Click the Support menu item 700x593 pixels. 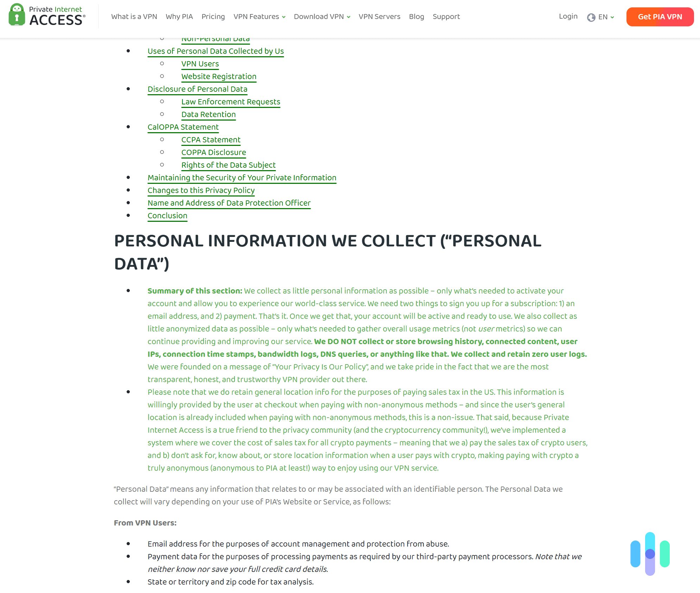click(x=446, y=17)
